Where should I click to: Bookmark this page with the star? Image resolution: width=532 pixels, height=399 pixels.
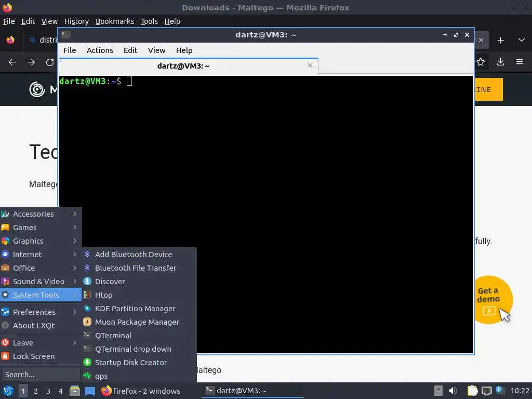pyautogui.click(x=481, y=62)
